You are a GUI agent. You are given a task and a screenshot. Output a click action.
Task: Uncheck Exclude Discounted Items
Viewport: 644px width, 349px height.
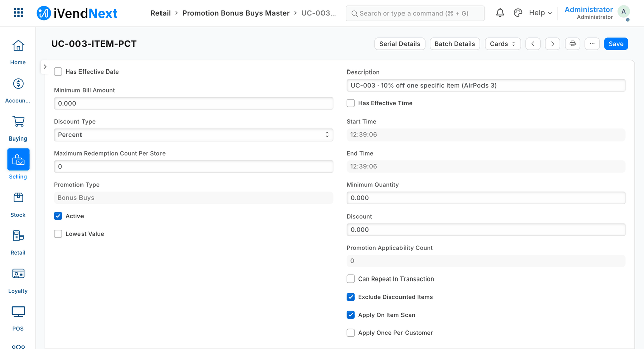[351, 297]
